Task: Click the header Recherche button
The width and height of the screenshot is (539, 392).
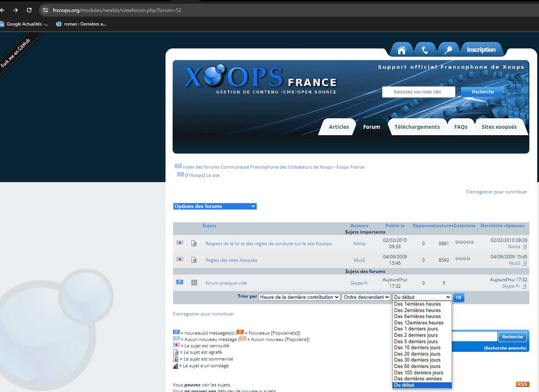Action: click(x=483, y=92)
